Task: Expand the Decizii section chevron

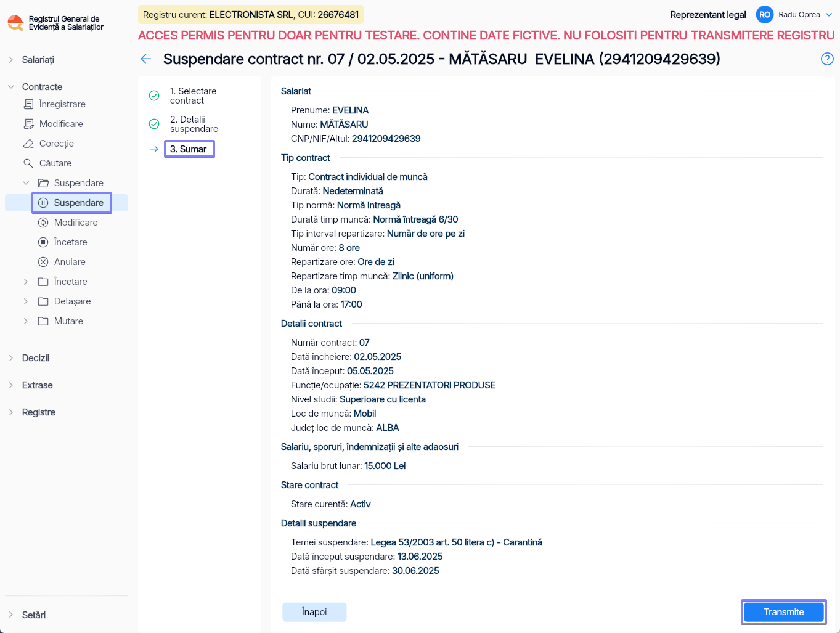Action: pos(11,358)
